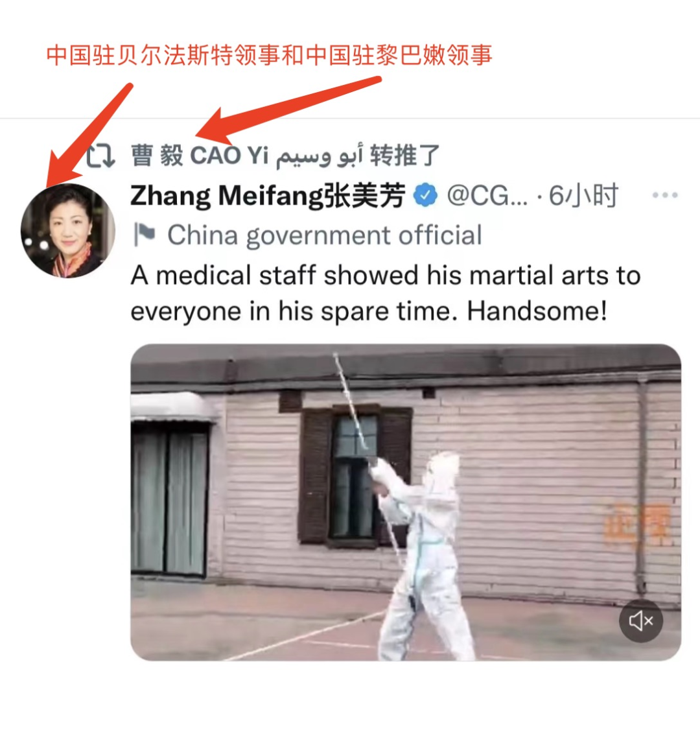Screen dimensions: 700x743
Task: Click the retweet arrows icon
Action: tap(101, 156)
